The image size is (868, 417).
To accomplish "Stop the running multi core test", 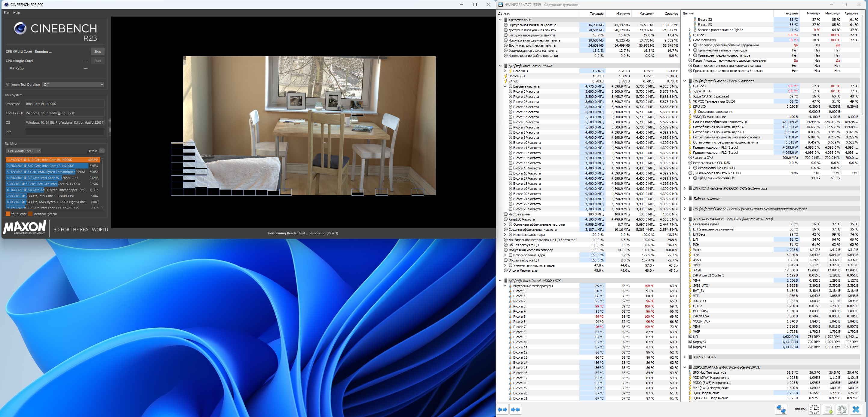I will 98,51.
